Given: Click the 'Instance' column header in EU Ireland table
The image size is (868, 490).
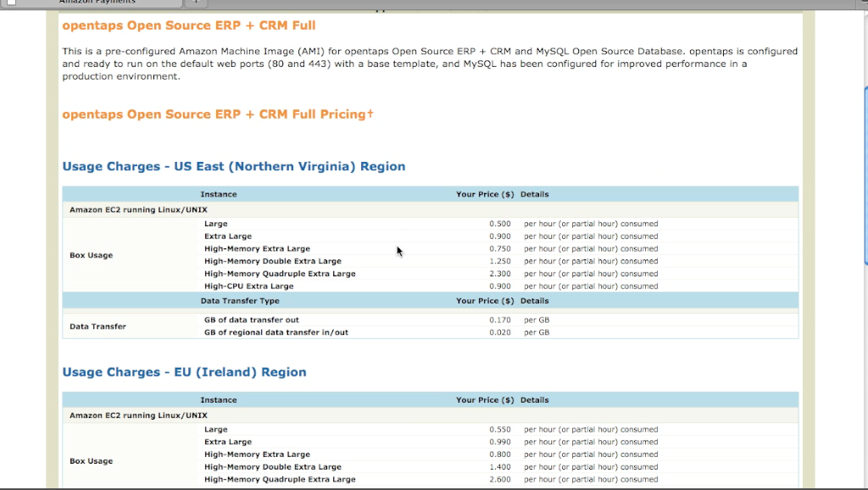Looking at the screenshot, I should coord(219,400).
